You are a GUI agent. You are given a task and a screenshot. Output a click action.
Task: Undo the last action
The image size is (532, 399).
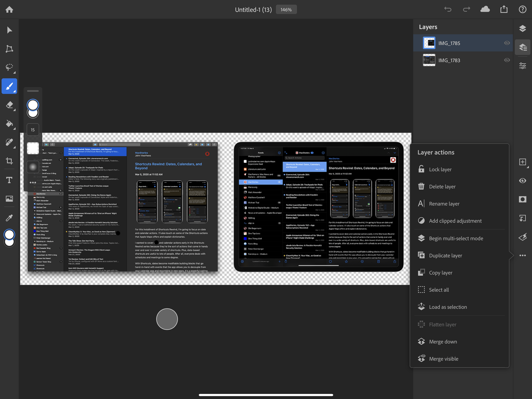447,9
